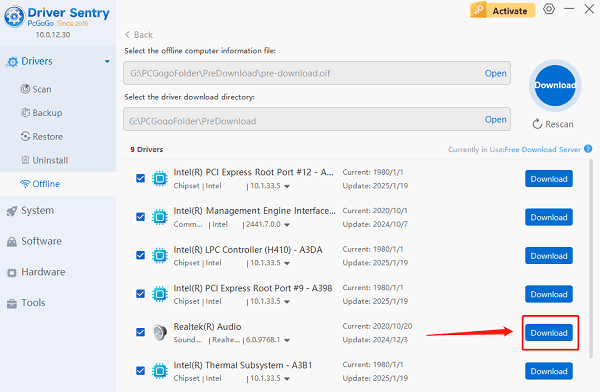Viewport: 600px width, 392px height.
Task: Expand version 6.0.9768.1 dropdown
Action: (287, 340)
